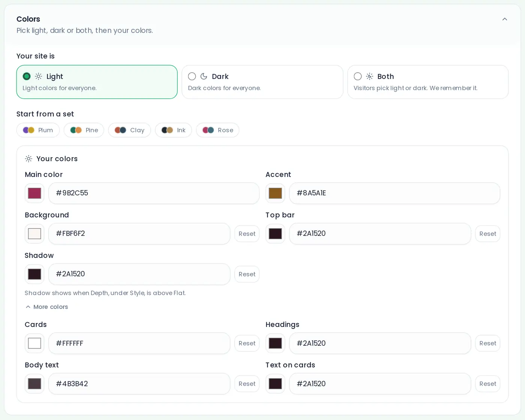Select the Dark radio option

pos(262,82)
